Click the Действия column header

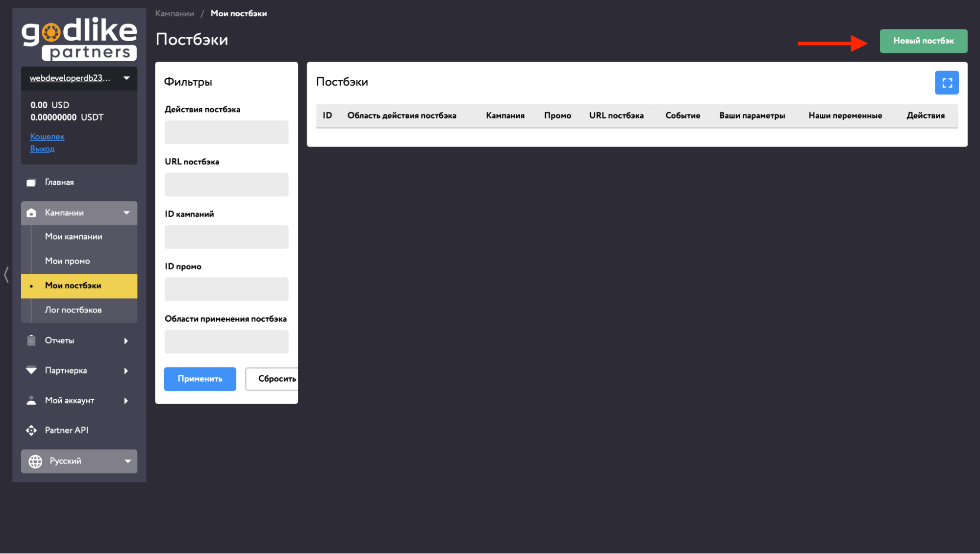point(925,116)
